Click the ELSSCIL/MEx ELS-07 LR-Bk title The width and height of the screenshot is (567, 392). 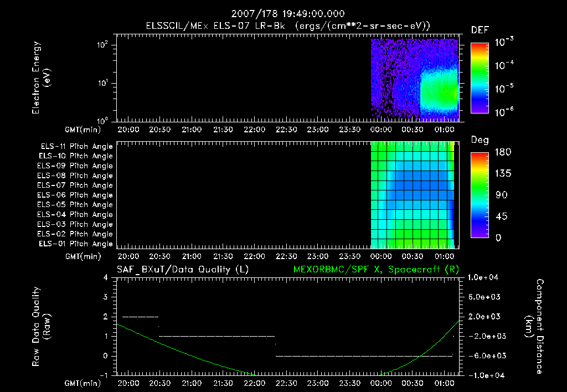[215, 26]
